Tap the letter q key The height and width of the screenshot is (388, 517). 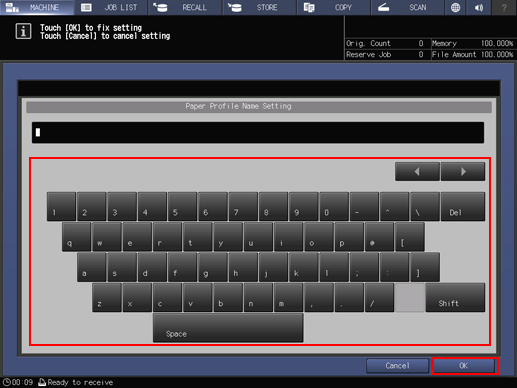coord(76,237)
